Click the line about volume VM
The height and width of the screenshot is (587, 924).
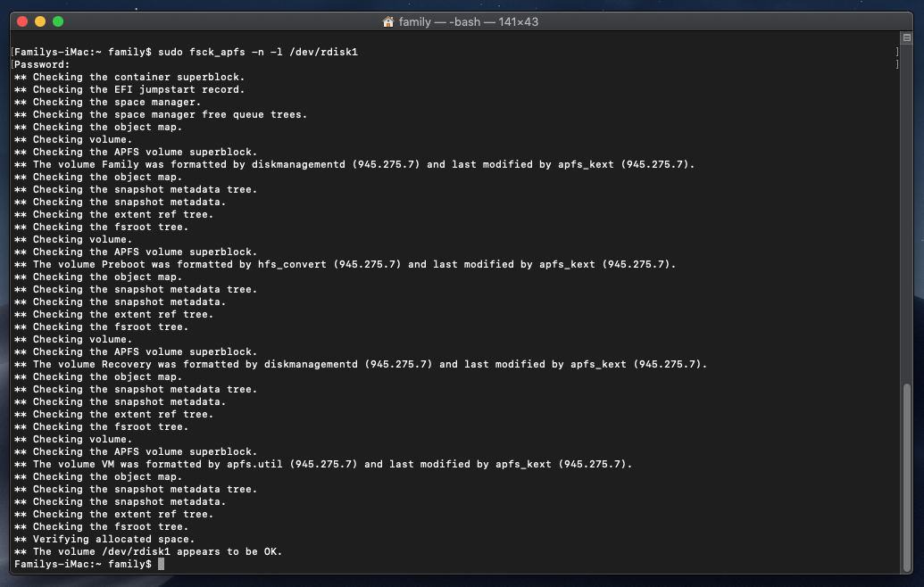(x=321, y=464)
